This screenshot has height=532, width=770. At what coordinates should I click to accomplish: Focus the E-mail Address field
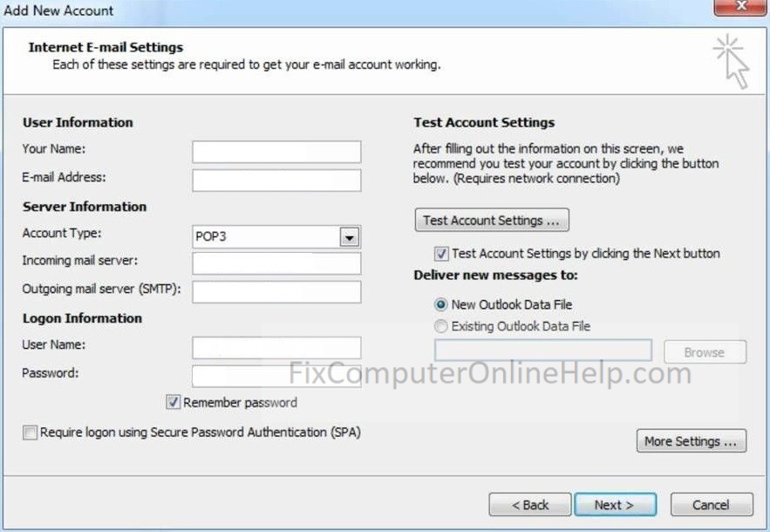pyautogui.click(x=276, y=181)
